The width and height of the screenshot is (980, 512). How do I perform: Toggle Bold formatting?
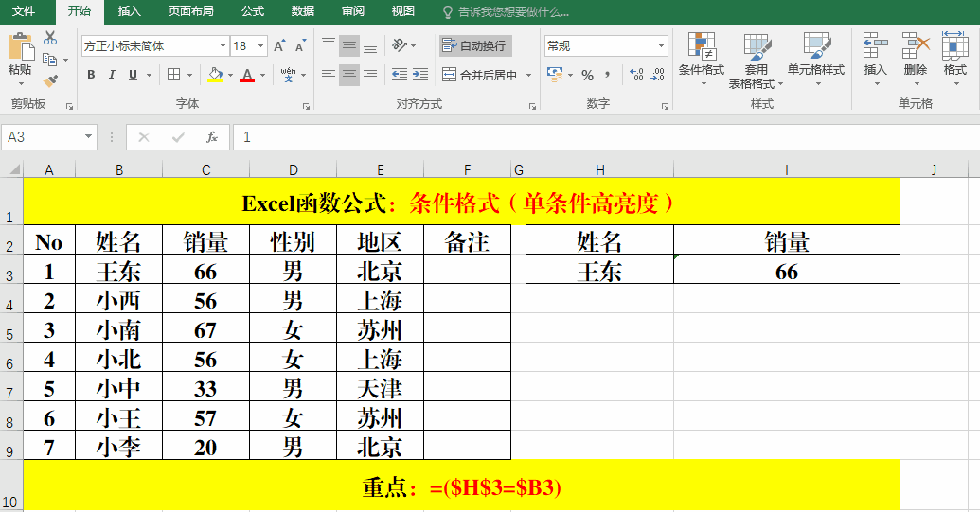click(91, 75)
